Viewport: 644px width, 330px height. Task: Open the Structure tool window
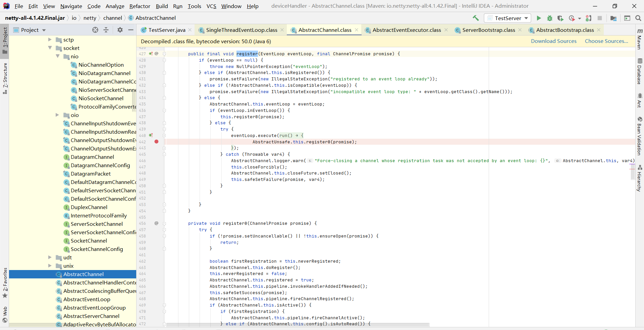point(5,78)
